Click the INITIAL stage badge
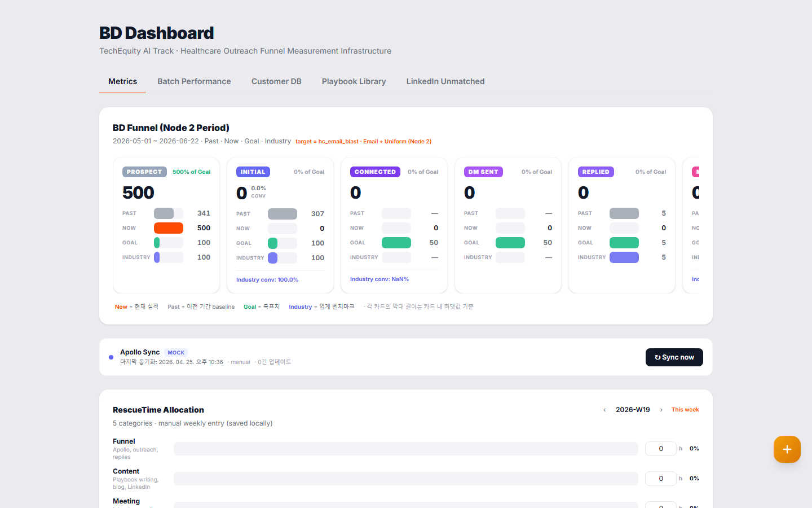This screenshot has width=812, height=508. point(253,172)
